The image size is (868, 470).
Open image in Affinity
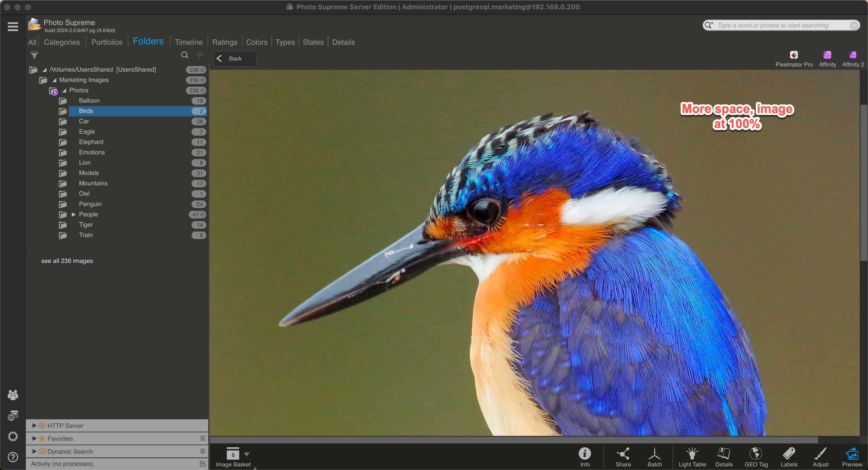827,59
